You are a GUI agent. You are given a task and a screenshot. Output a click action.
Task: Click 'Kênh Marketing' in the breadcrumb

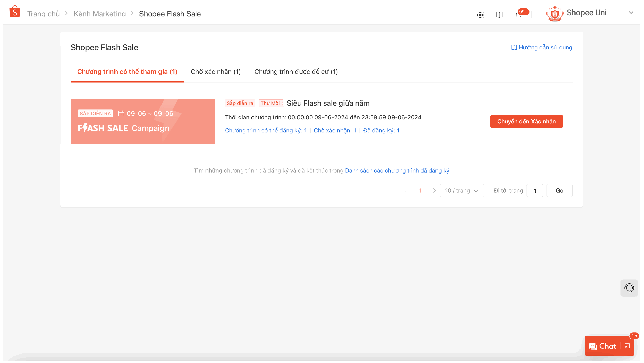pos(99,14)
